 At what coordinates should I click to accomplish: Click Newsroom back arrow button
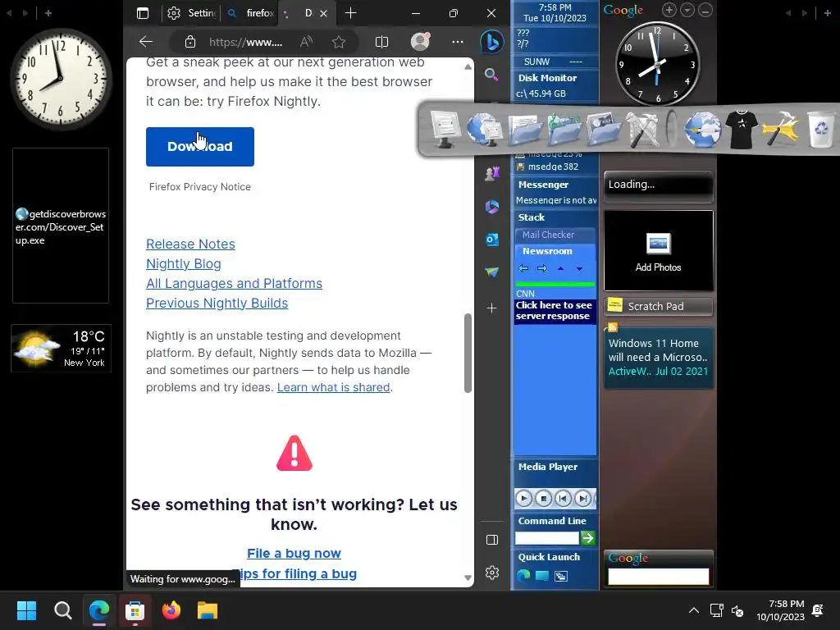click(x=523, y=268)
